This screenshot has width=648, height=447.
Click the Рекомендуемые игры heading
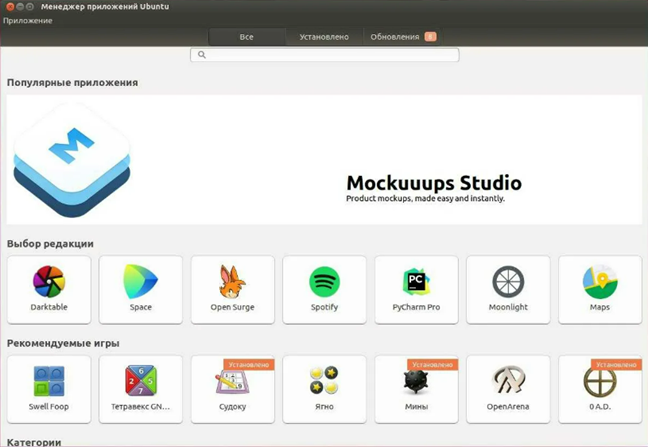pyautogui.click(x=63, y=343)
